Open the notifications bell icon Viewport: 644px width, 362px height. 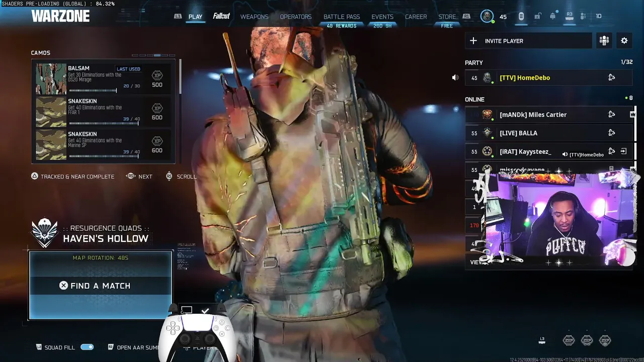coord(553,17)
